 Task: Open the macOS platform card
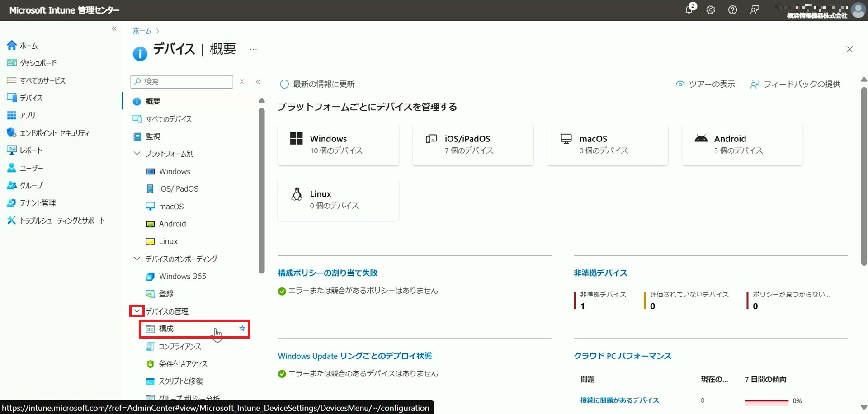click(x=608, y=145)
